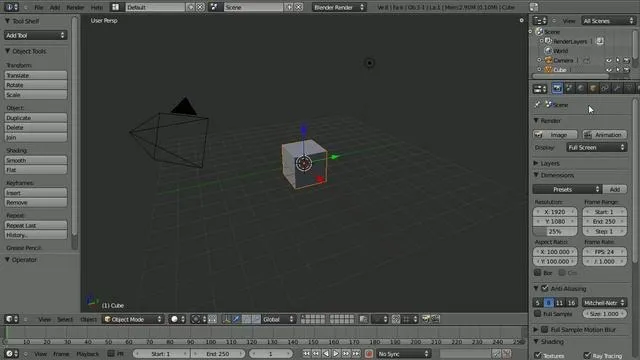Open the Object Mode dropdown
Viewport: 640px width, 360px height.
(133, 319)
